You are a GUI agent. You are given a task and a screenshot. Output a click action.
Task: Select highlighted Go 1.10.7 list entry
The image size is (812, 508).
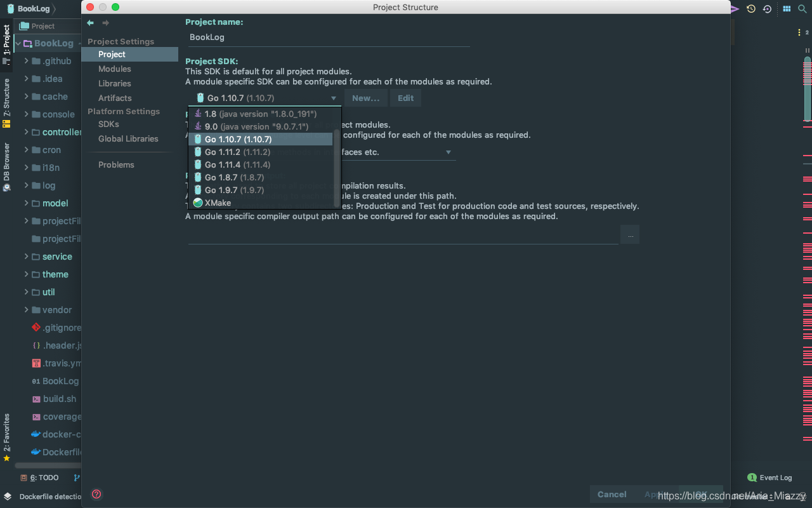[261, 139]
